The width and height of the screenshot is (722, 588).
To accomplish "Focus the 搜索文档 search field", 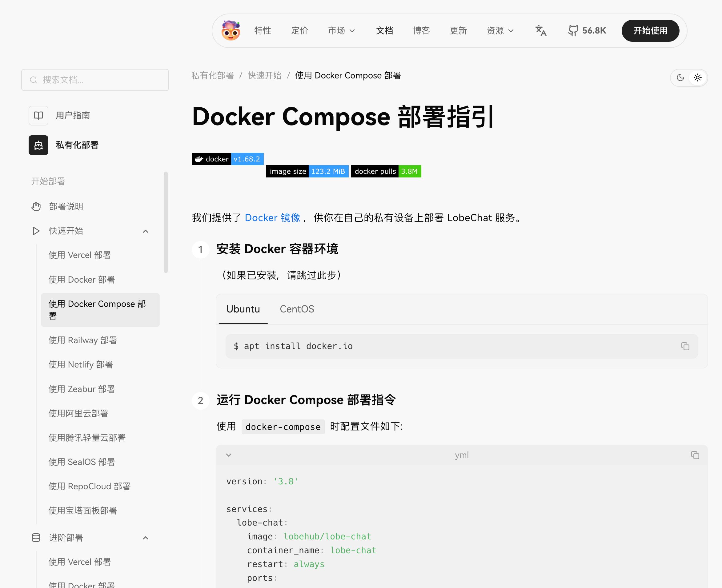I will [95, 80].
